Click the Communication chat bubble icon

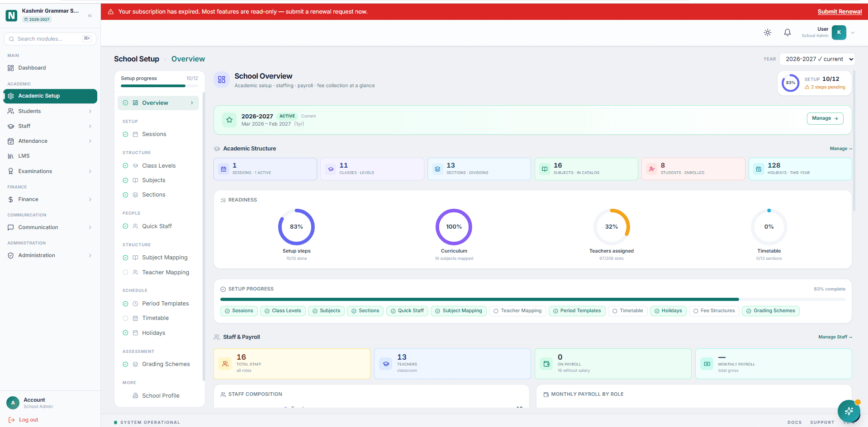(x=11, y=227)
